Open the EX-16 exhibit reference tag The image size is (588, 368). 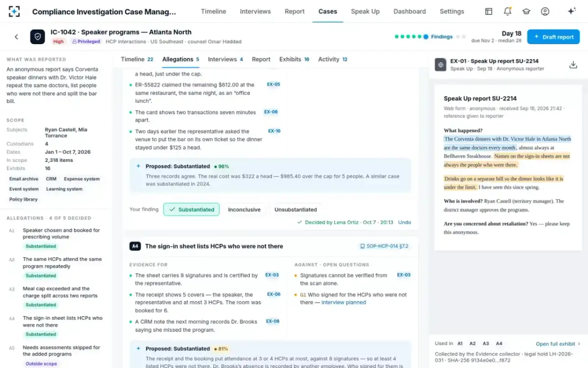click(274, 131)
